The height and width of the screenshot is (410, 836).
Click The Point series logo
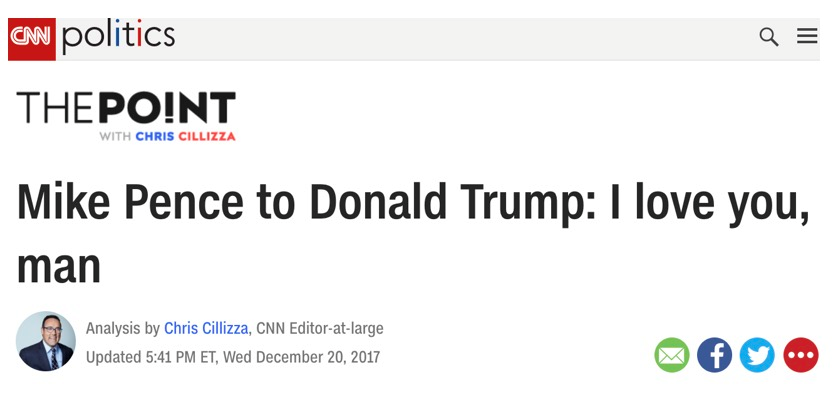click(126, 116)
